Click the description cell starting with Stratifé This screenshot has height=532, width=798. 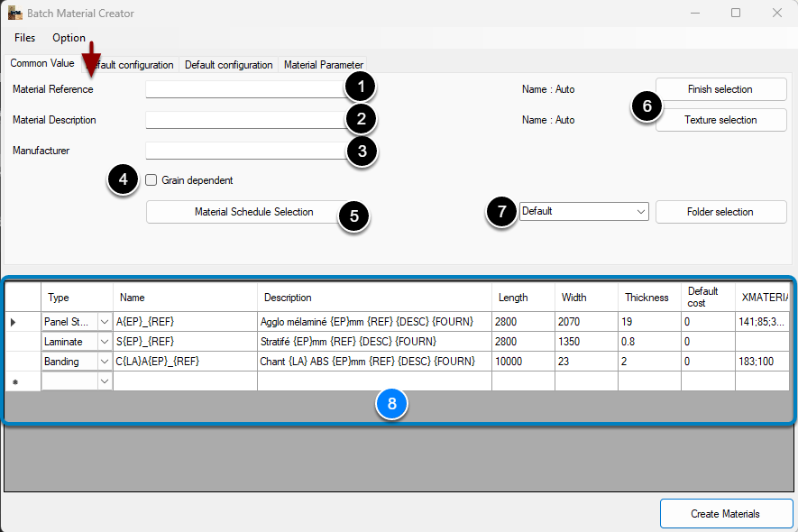[374, 342]
